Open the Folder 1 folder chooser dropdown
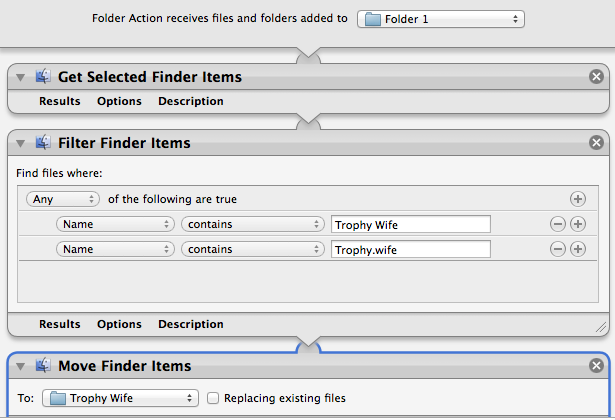This screenshot has height=420, width=615. point(441,19)
